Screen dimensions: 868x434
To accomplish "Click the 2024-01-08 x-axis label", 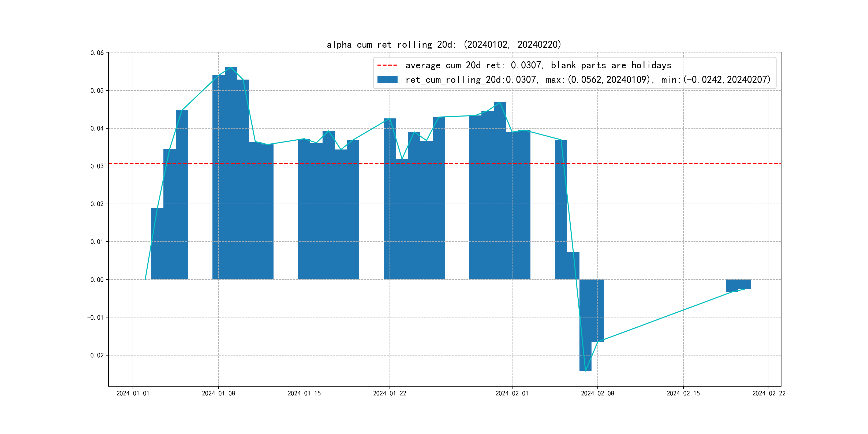I will pyautogui.click(x=218, y=393).
